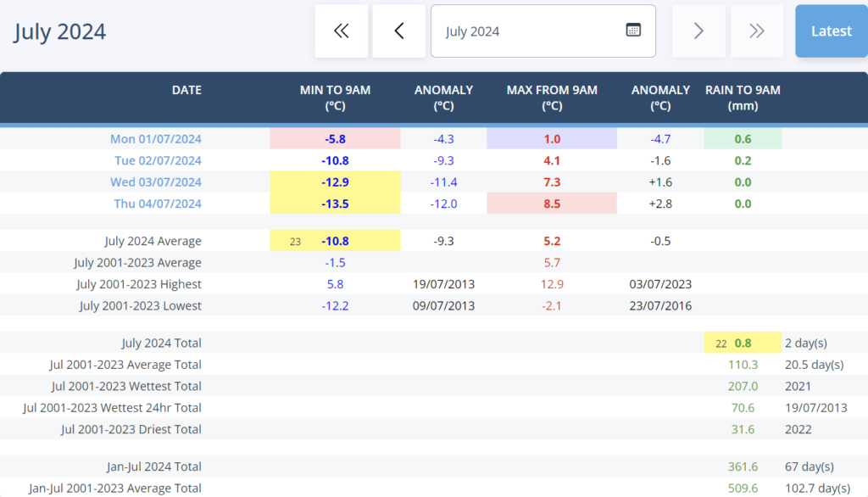Click the MAX FROM 9AM column header
Image resolution: width=868 pixels, height=497 pixels.
[x=552, y=98]
